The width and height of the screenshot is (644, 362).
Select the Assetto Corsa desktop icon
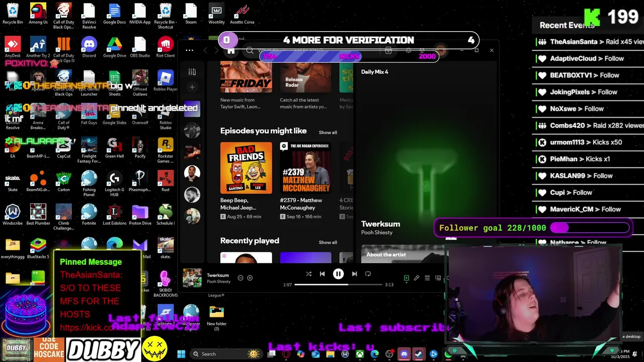click(x=242, y=14)
